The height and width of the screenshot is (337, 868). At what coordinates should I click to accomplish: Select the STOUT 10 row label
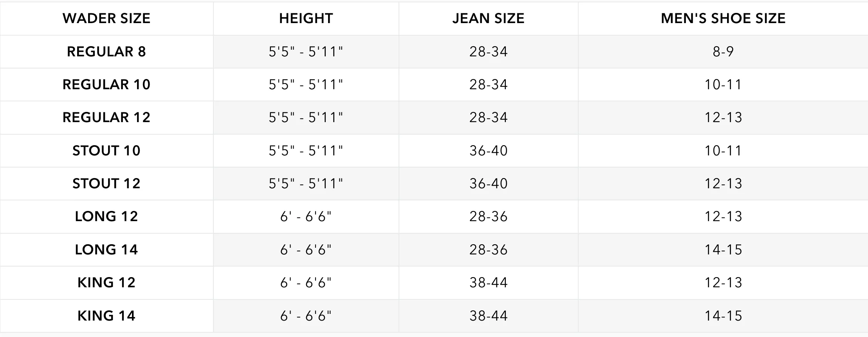point(106,151)
